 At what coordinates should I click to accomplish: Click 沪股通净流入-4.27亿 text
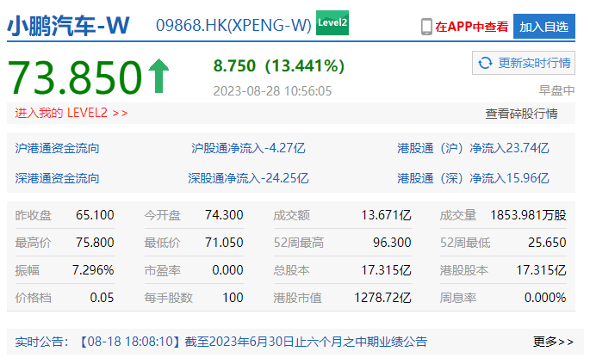coord(248,148)
